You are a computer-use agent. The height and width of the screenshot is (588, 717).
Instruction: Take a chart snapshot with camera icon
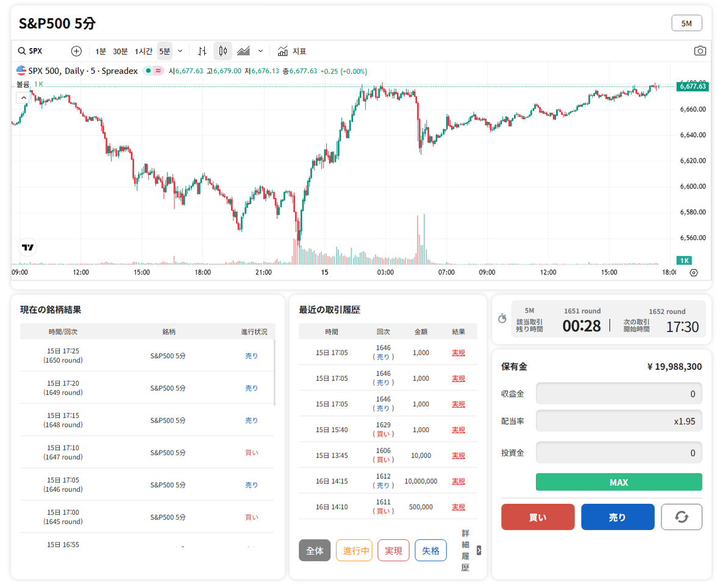click(700, 51)
